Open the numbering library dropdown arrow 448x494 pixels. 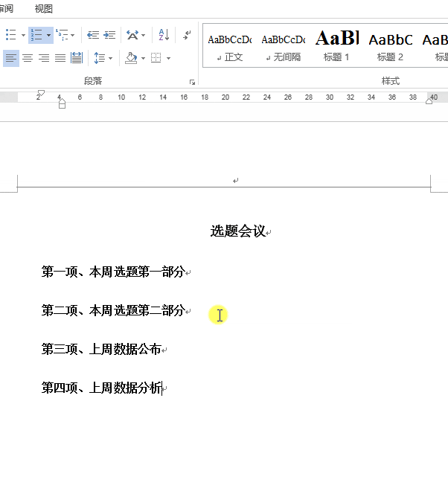coord(49,35)
